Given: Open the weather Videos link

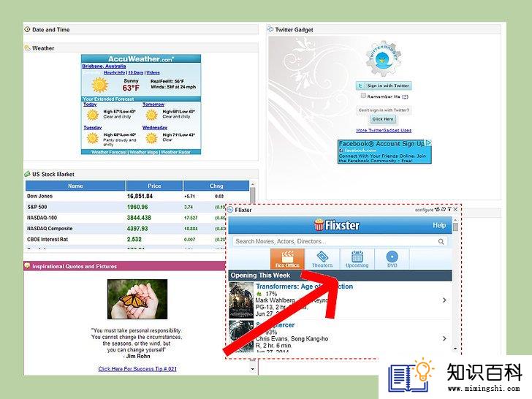Looking at the screenshot, I should [x=153, y=72].
